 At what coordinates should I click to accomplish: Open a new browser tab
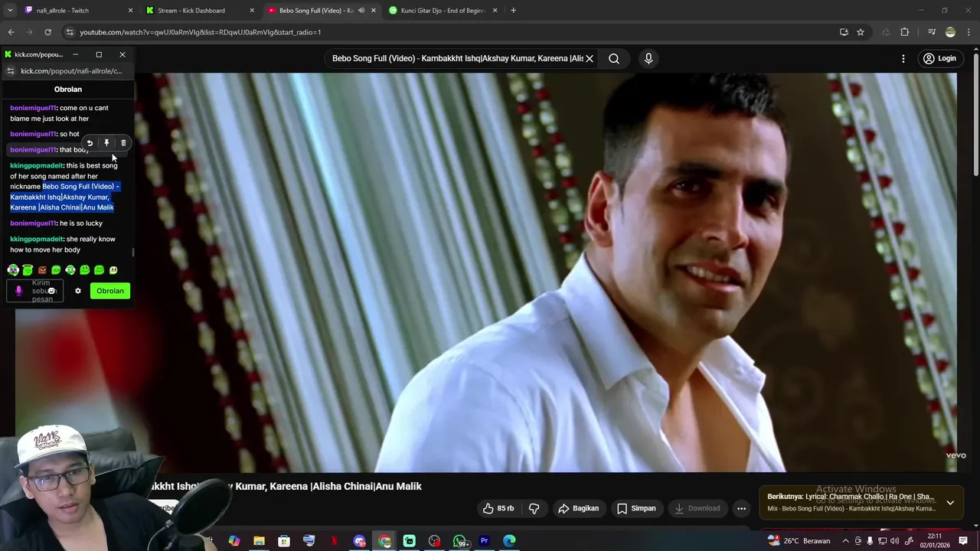[513, 11]
